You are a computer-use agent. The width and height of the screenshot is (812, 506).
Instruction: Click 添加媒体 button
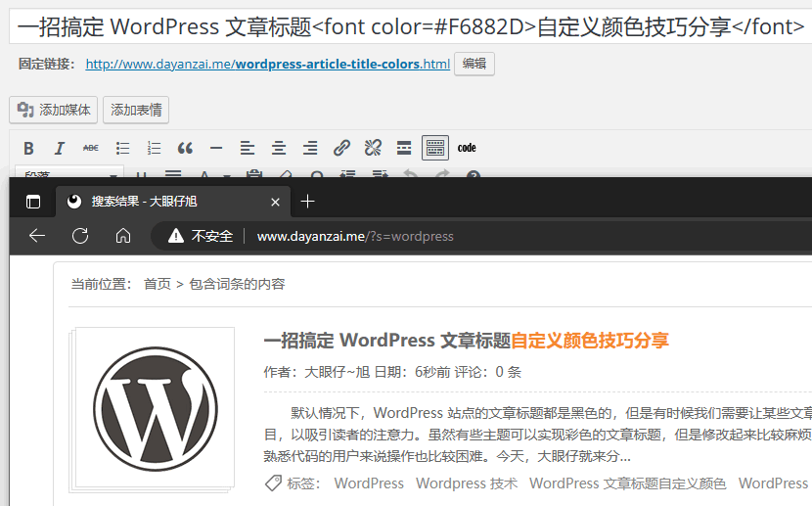point(54,110)
